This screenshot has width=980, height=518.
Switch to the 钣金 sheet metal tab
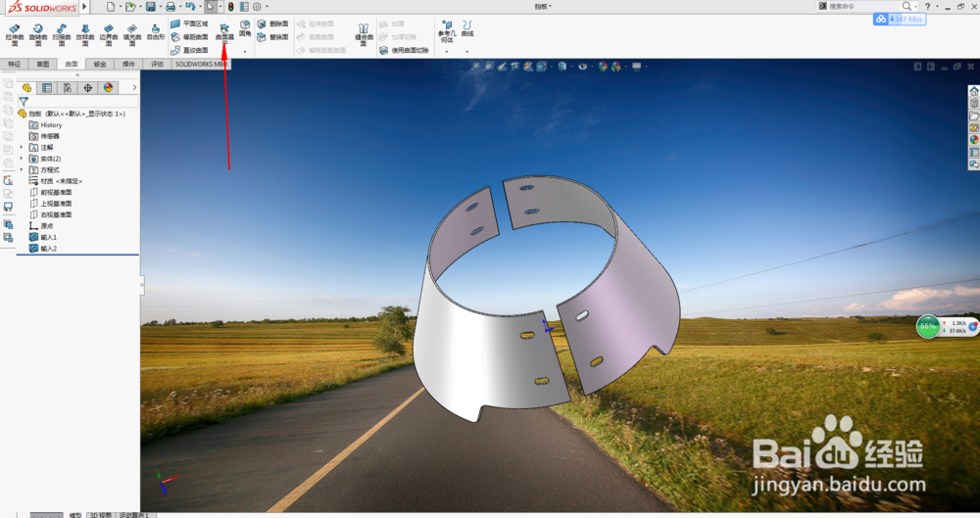(100, 64)
